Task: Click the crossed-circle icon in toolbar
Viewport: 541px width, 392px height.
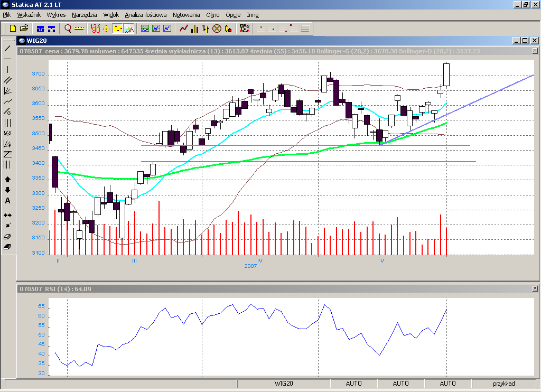Action: pyautogui.click(x=217, y=29)
